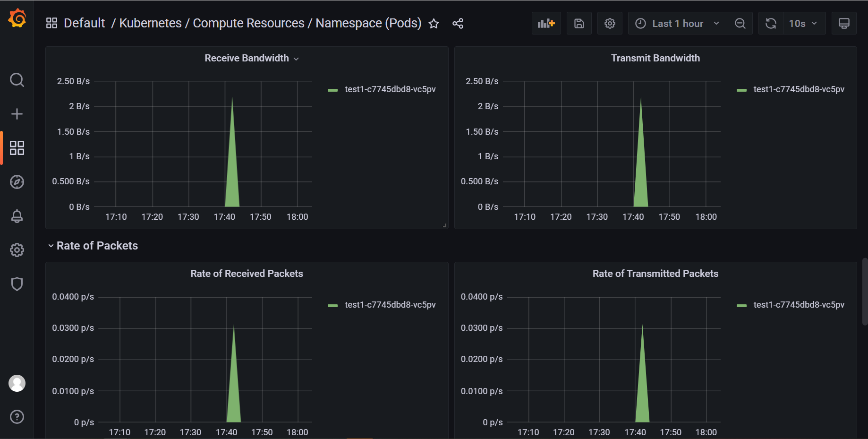Go to the Default folder breadcrumb
The height and width of the screenshot is (439, 868).
[84, 23]
